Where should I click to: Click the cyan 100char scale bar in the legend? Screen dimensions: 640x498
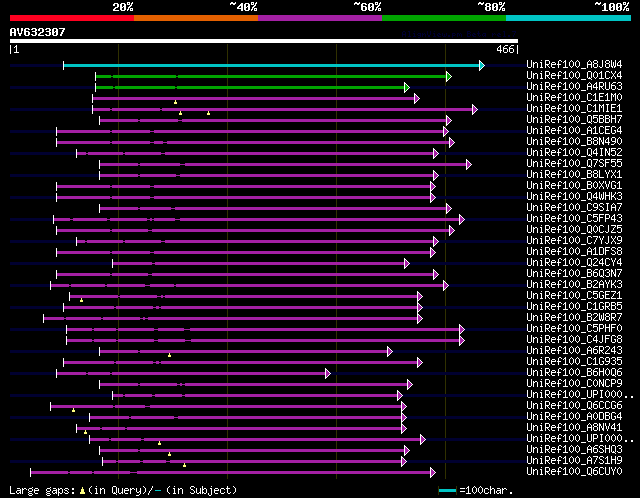(447, 490)
